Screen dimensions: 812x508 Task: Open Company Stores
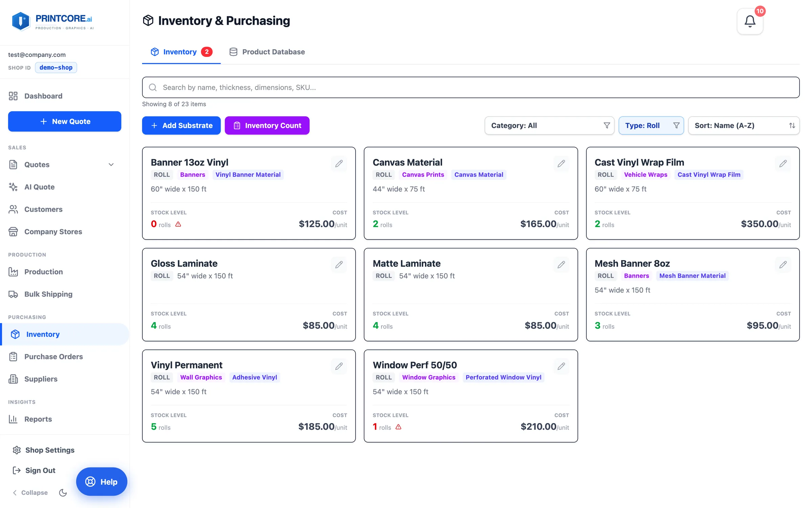(x=65, y=232)
